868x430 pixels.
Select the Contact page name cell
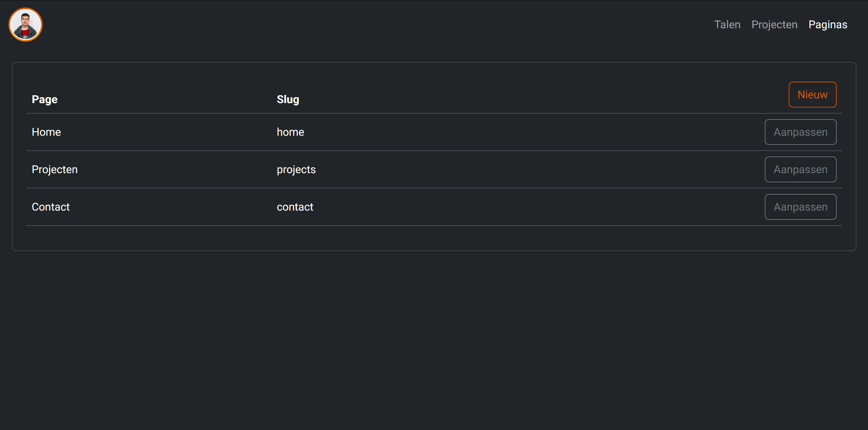[51, 207]
